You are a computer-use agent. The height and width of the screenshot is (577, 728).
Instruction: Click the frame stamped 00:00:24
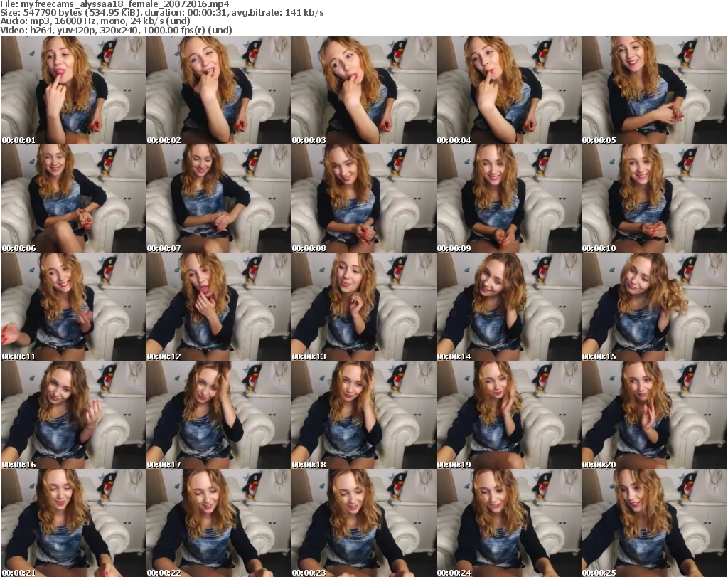(x=509, y=523)
